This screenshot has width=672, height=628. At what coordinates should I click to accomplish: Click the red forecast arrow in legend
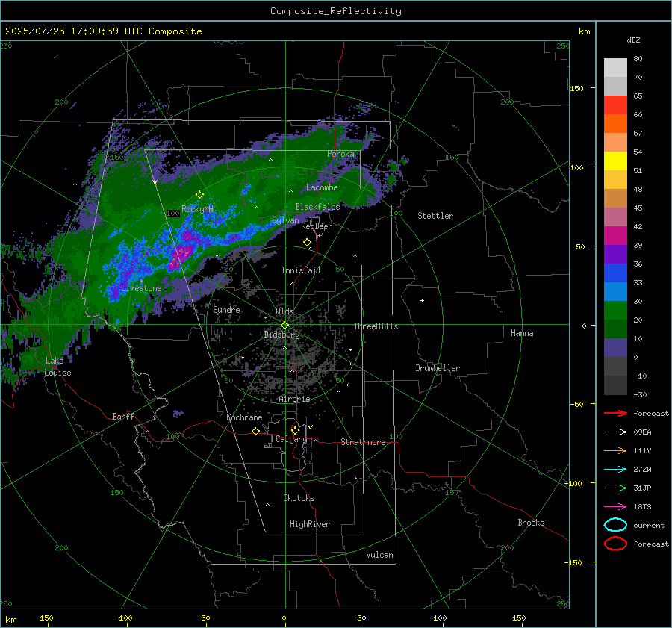pyautogui.click(x=615, y=413)
